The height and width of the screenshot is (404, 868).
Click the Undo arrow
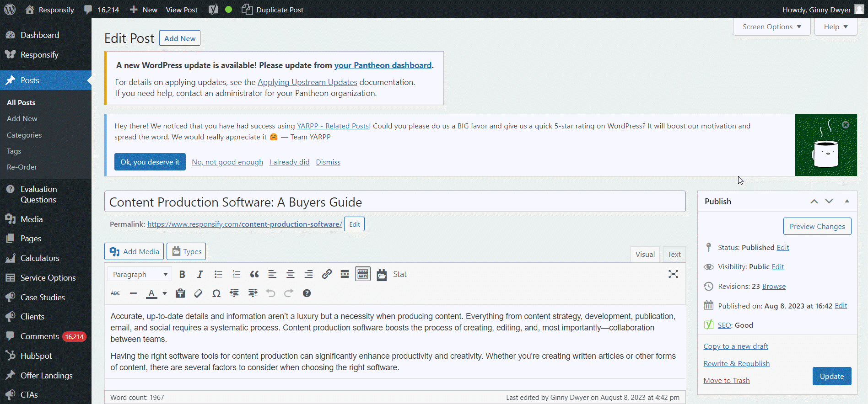click(270, 293)
